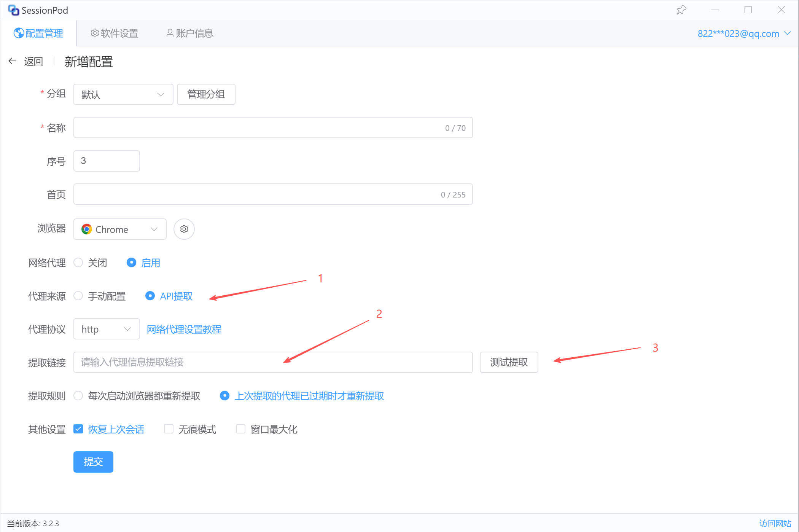Uncheck 恢复上次会话 checkbox
Viewport: 799px width, 532px height.
[x=78, y=429]
